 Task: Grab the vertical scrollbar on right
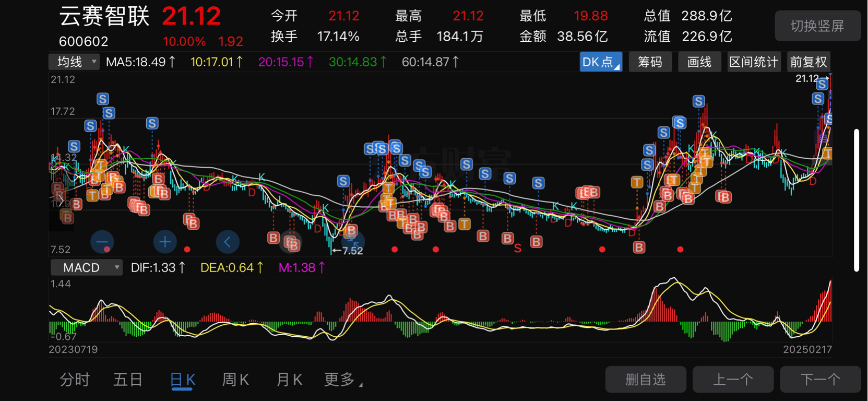coord(857,200)
